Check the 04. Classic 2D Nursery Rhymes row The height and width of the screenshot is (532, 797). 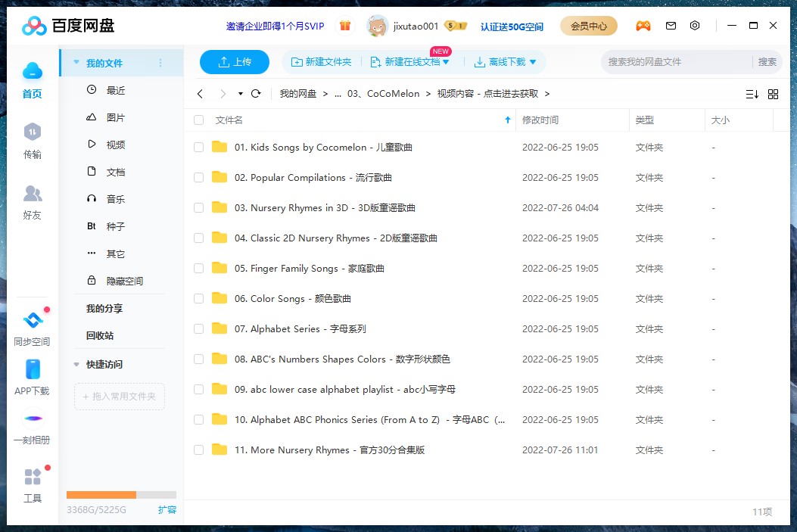[x=199, y=238]
